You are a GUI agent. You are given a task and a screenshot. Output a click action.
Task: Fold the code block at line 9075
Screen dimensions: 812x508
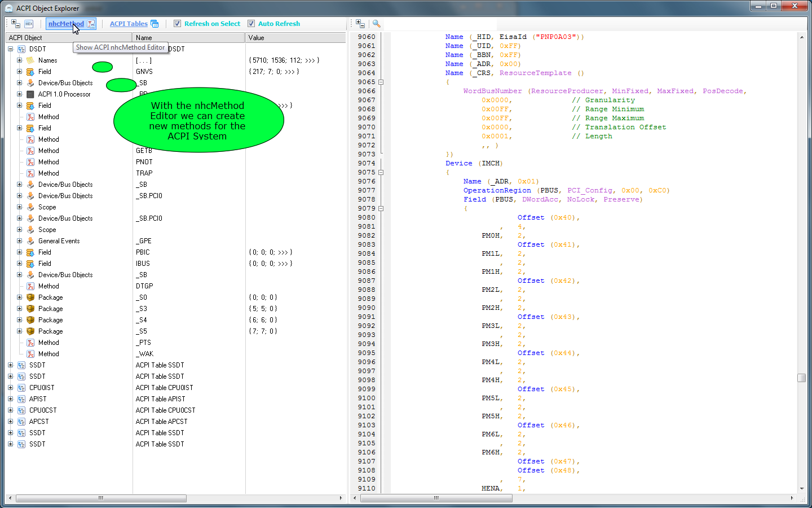[381, 172]
